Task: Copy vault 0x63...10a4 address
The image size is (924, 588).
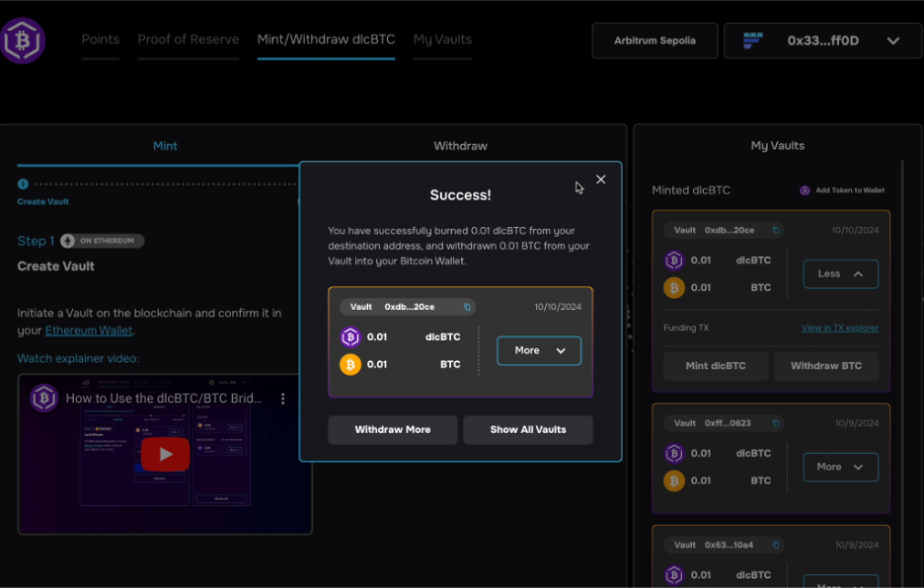Action: [776, 545]
